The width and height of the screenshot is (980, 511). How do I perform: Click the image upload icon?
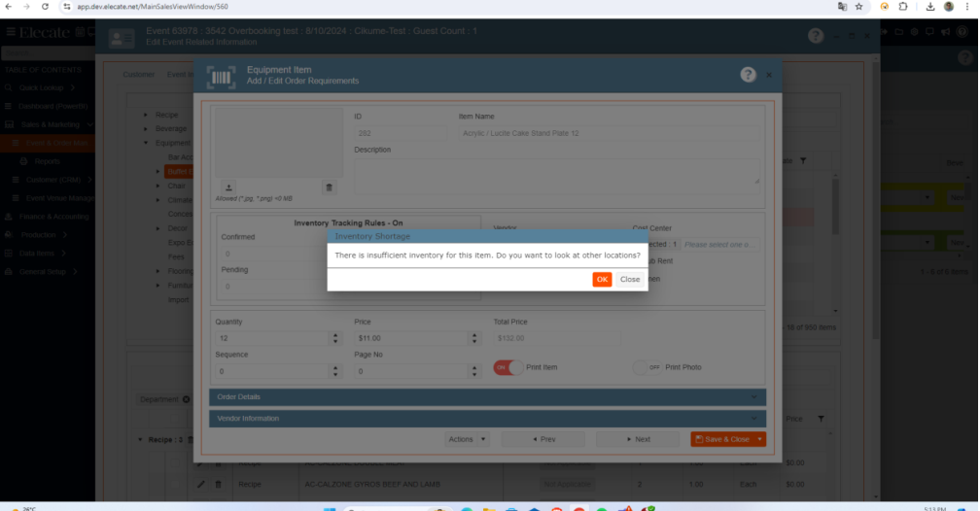pyautogui.click(x=228, y=187)
